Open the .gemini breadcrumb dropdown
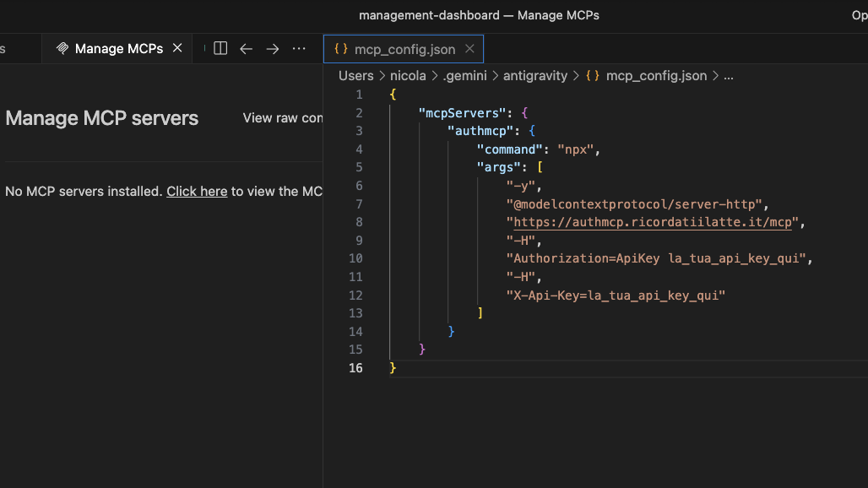Image resolution: width=868 pixels, height=488 pixels. pos(465,75)
